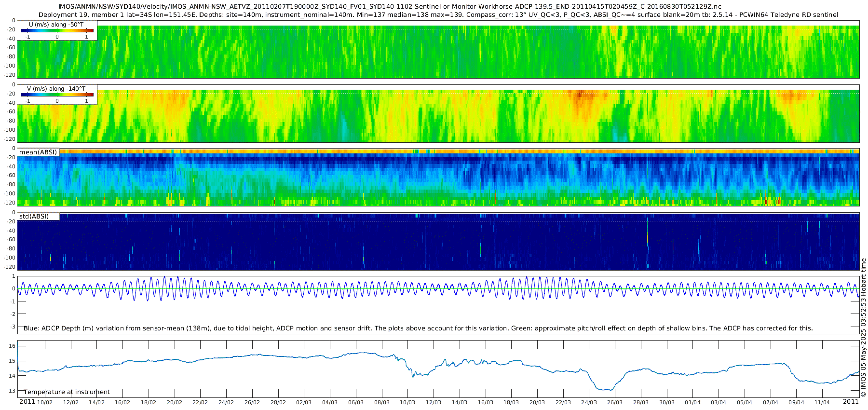Select the 18/02 date on time axis
The image size is (868, 410).
149,402
